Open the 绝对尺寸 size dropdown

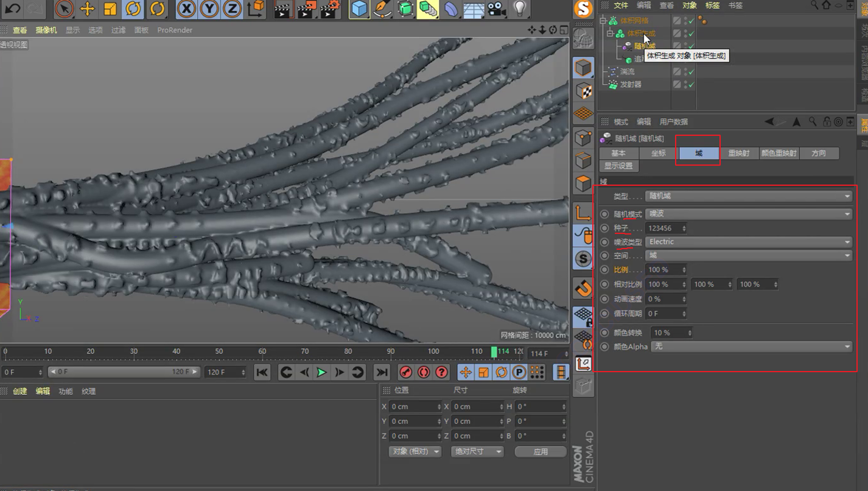tap(477, 451)
